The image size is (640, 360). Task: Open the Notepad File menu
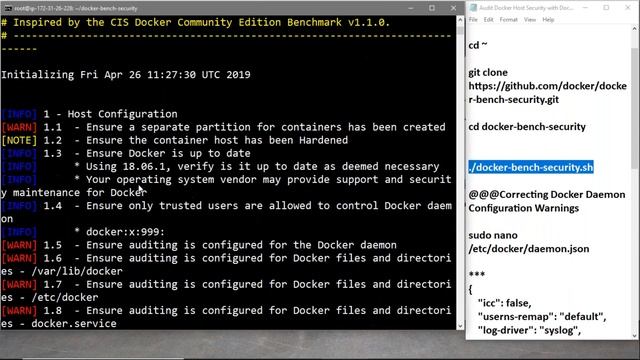473,20
